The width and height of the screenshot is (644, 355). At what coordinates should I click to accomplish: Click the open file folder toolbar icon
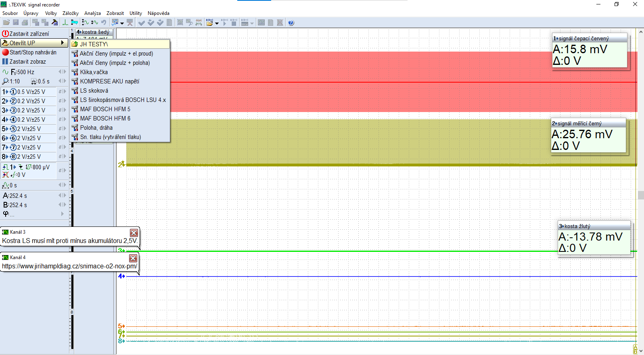click(6, 23)
